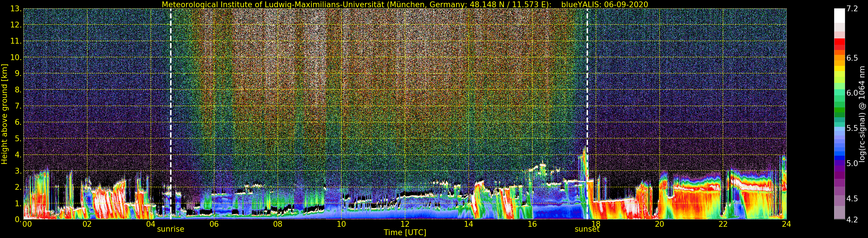Viewport: 868px width, 238px height.
Task: Click the height axis tick label "12."
Action: (x=16, y=25)
